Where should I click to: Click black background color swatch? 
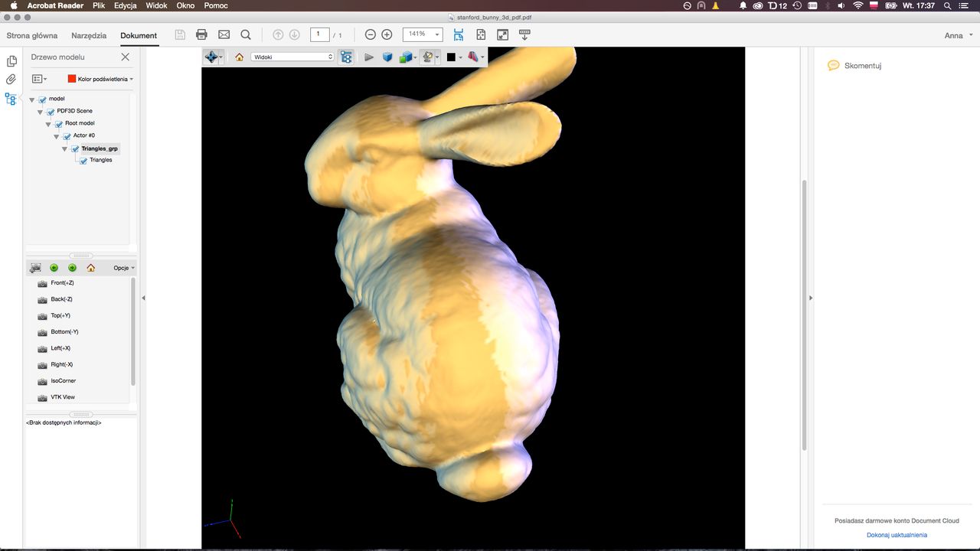(x=451, y=57)
